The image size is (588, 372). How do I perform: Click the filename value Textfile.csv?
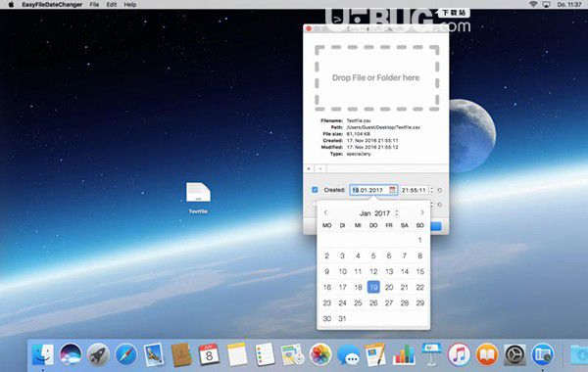[359, 120]
